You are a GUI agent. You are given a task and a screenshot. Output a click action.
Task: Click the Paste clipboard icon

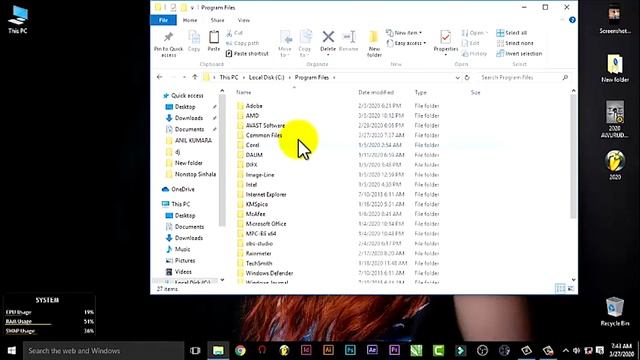(x=214, y=37)
